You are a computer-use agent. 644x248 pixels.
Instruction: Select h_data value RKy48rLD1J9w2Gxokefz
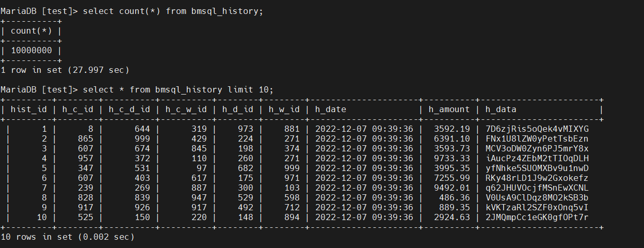pyautogui.click(x=537, y=178)
